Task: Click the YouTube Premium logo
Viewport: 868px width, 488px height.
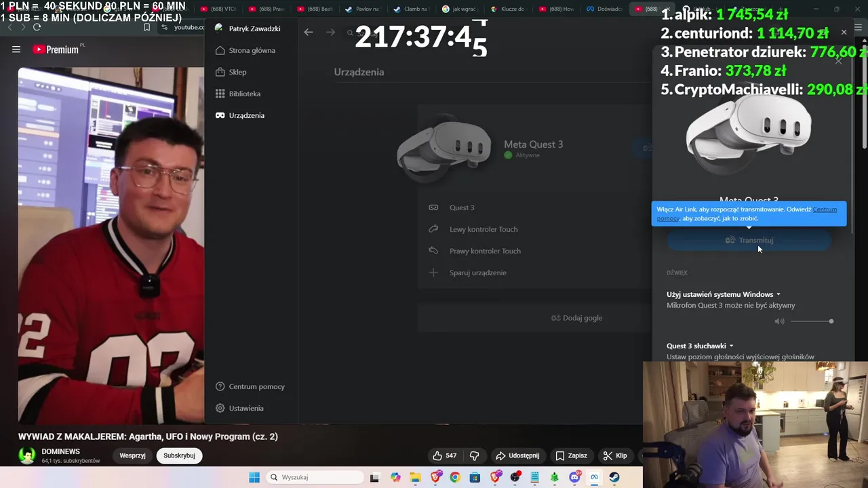Action: [x=56, y=49]
